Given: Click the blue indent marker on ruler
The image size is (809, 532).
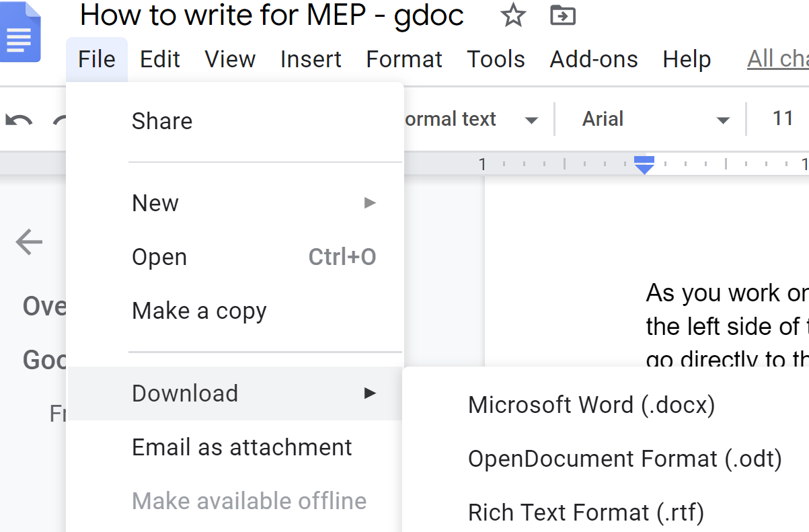Looking at the screenshot, I should coord(645,164).
